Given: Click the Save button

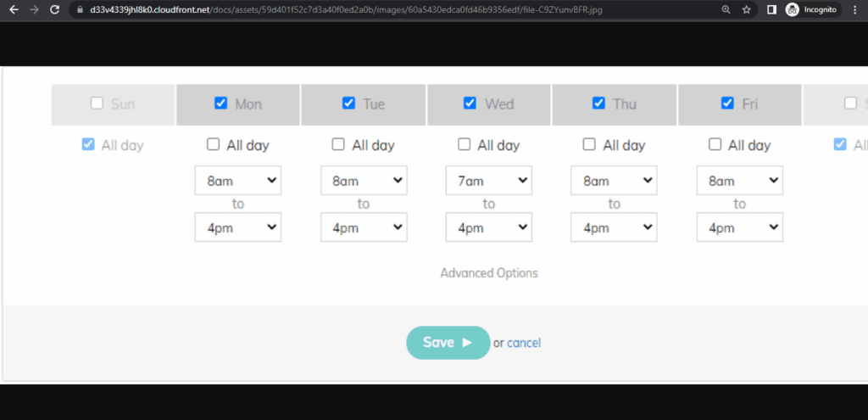Looking at the screenshot, I should point(448,343).
